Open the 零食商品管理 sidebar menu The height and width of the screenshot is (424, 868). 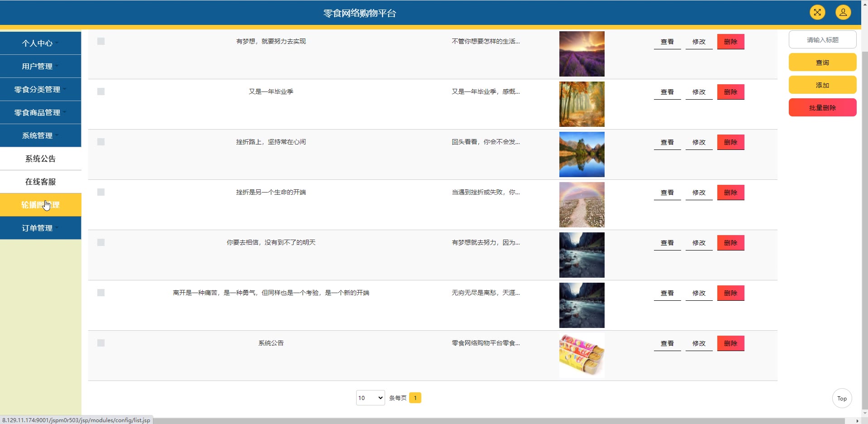41,112
